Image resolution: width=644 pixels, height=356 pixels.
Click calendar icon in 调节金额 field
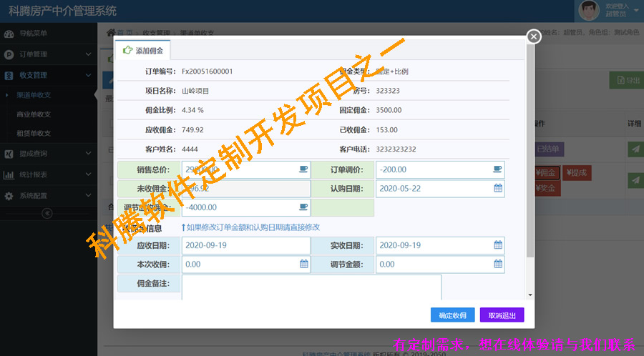coord(498,264)
